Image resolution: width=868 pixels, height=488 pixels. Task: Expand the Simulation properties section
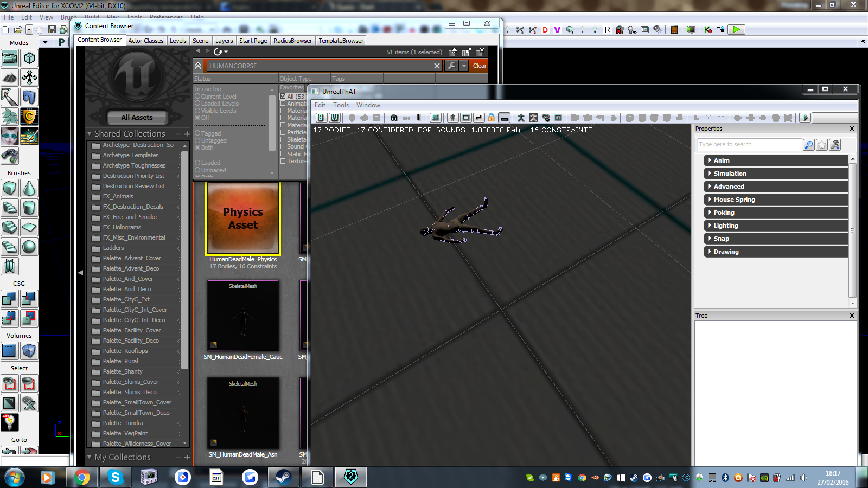pyautogui.click(x=775, y=174)
